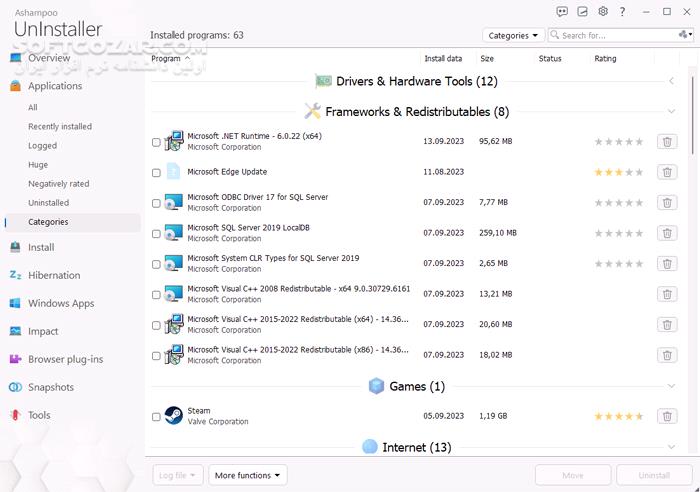The height and width of the screenshot is (492, 700).
Task: Open the settings gear icon
Action: [x=603, y=12]
